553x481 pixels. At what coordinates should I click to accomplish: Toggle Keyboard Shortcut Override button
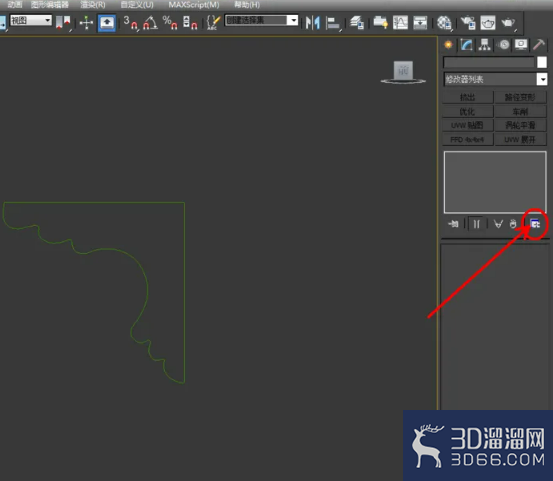[107, 23]
